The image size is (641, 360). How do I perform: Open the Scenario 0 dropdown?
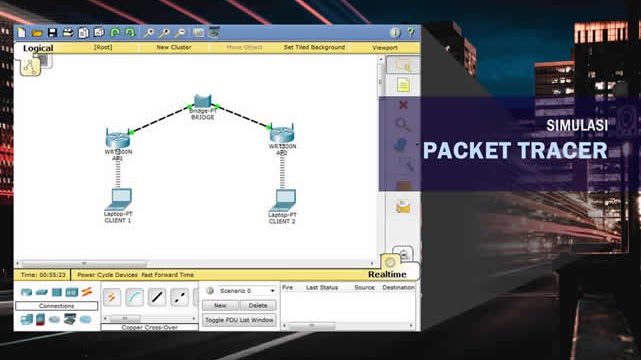(247, 291)
